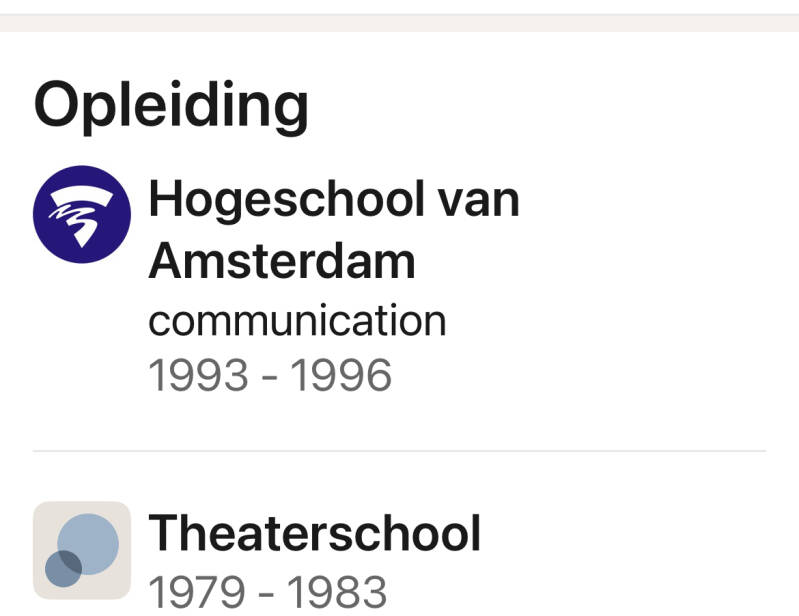Select the "communication" field of study text
The width and height of the screenshot is (799, 616).
click(297, 321)
